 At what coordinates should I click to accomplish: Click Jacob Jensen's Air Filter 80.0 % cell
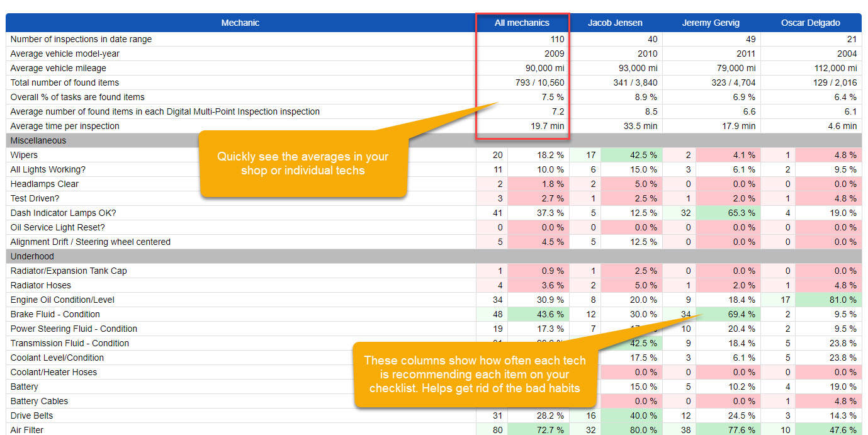631,430
